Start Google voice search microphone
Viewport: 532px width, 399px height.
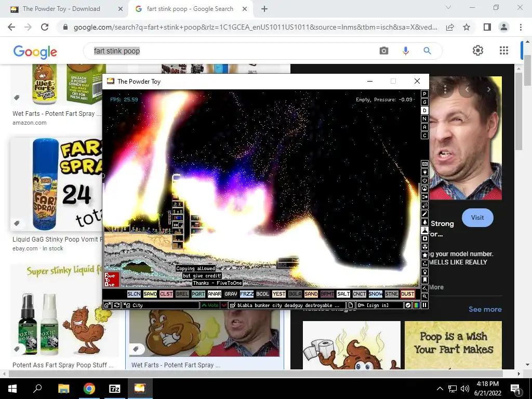pos(405,51)
